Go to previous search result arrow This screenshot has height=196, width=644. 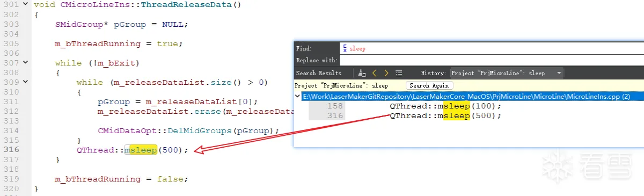[x=375, y=73]
